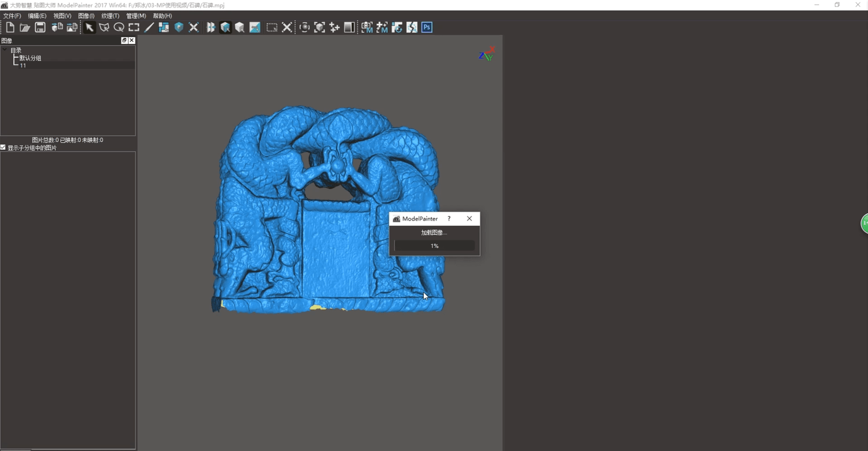Select tree item 11
This screenshot has width=868, height=451.
click(23, 66)
